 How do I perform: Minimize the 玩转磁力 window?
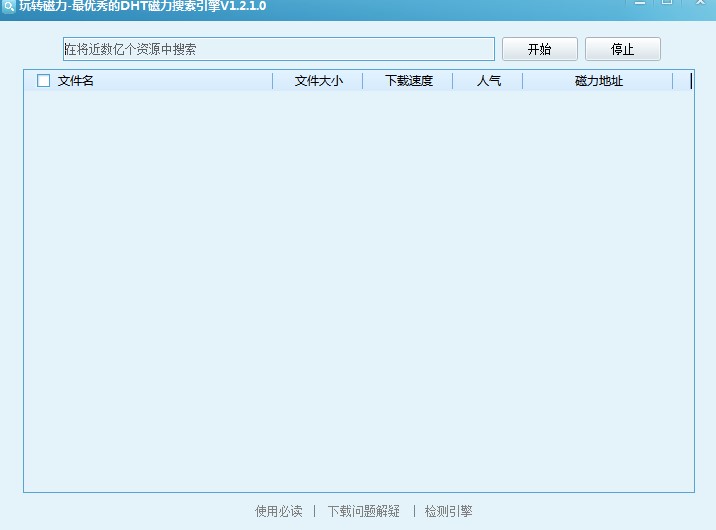(x=640, y=3)
